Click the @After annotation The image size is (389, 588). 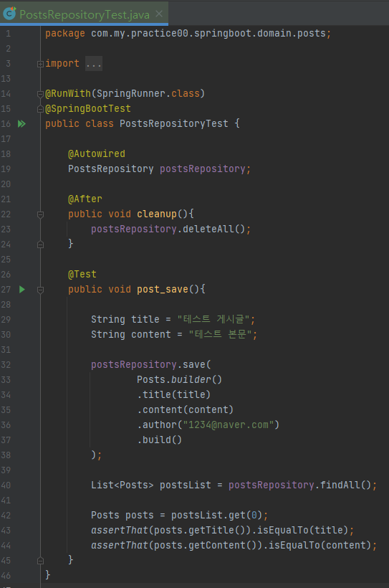tap(85, 199)
